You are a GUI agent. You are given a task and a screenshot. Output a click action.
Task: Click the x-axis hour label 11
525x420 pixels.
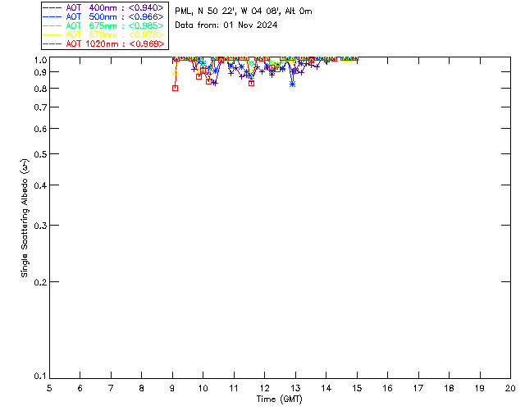(x=234, y=388)
